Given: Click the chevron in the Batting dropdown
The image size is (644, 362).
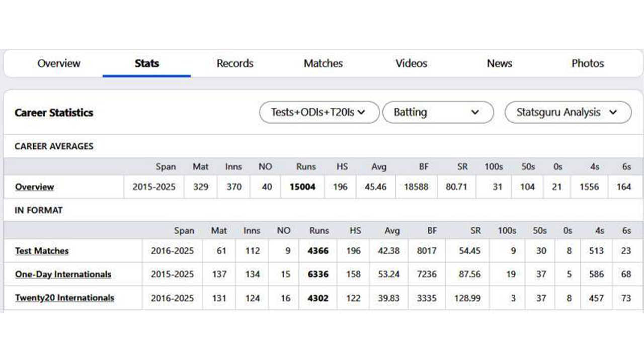Looking at the screenshot, I should point(474,112).
